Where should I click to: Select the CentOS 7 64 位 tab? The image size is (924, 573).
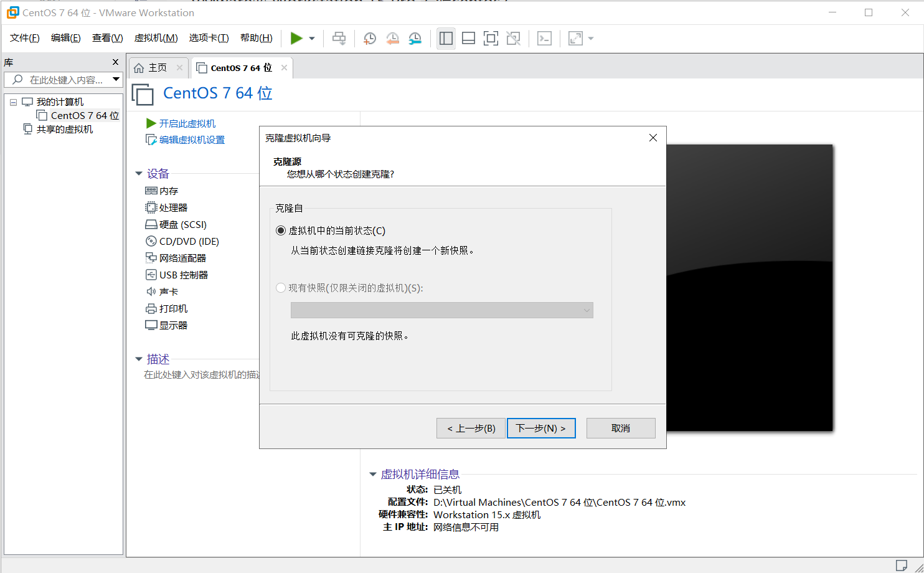(242, 68)
